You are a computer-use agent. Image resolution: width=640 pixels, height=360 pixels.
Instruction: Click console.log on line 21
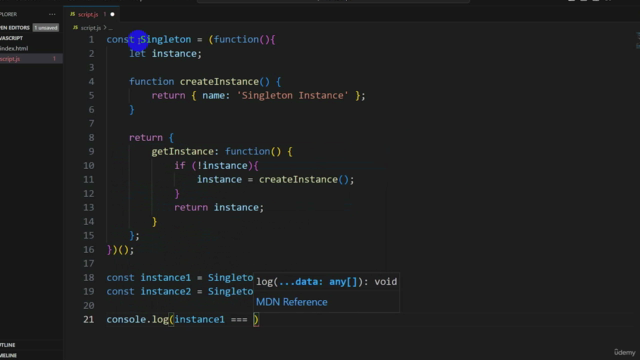(x=138, y=320)
